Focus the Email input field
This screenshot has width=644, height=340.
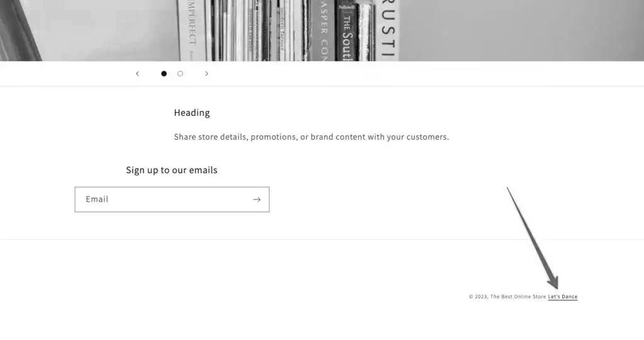click(172, 200)
